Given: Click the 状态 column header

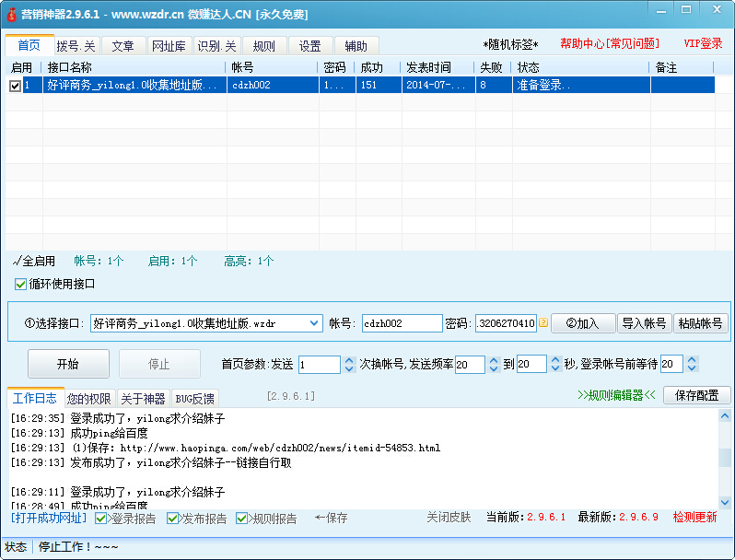Looking at the screenshot, I should coord(580,67).
